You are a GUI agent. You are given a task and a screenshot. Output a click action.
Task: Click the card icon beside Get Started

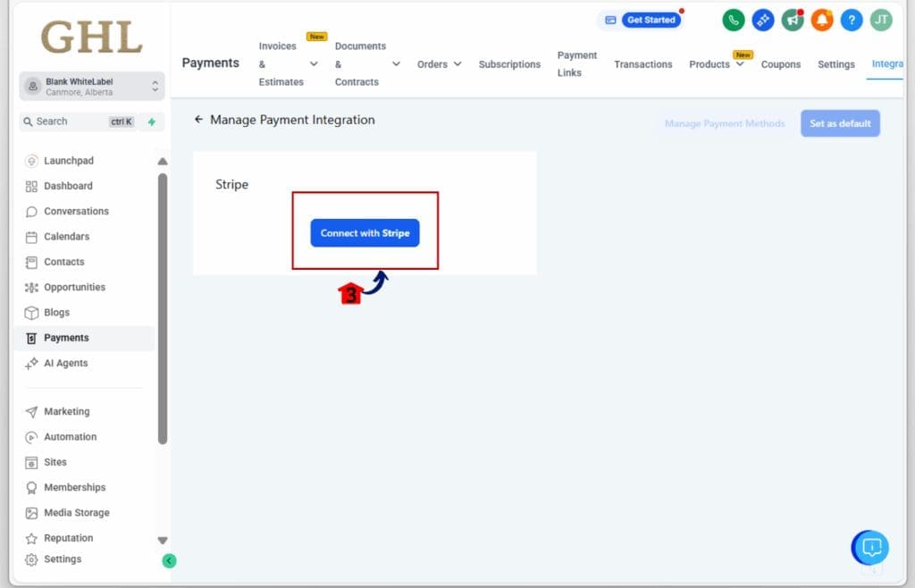tap(610, 20)
